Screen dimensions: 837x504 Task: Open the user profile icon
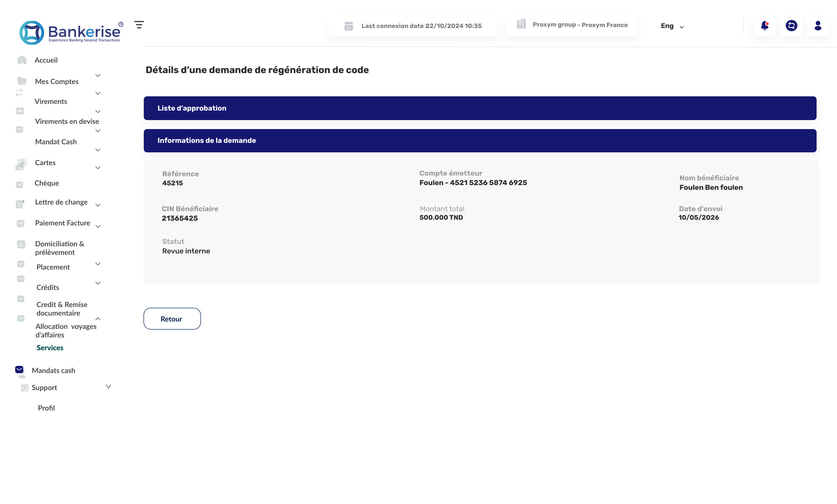pyautogui.click(x=818, y=26)
